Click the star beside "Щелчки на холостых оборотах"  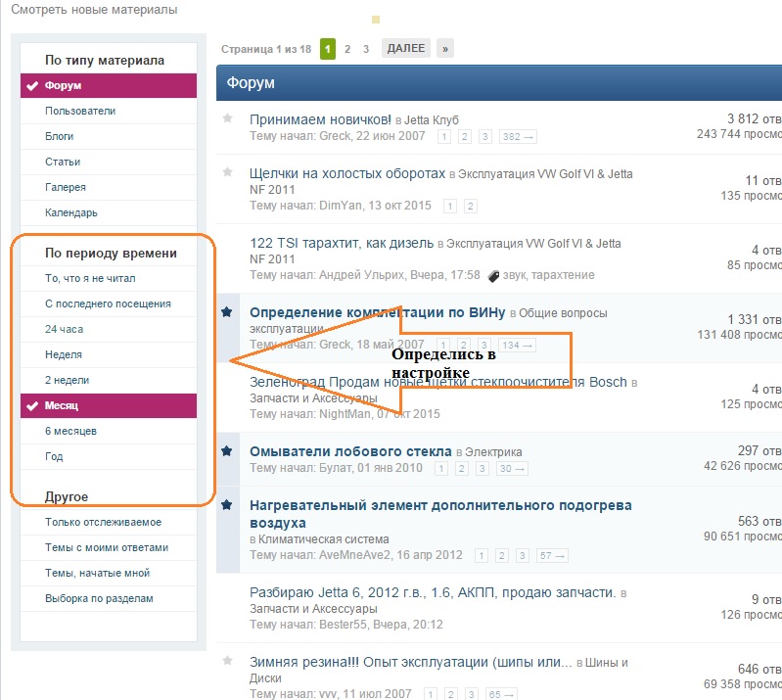coord(228,172)
